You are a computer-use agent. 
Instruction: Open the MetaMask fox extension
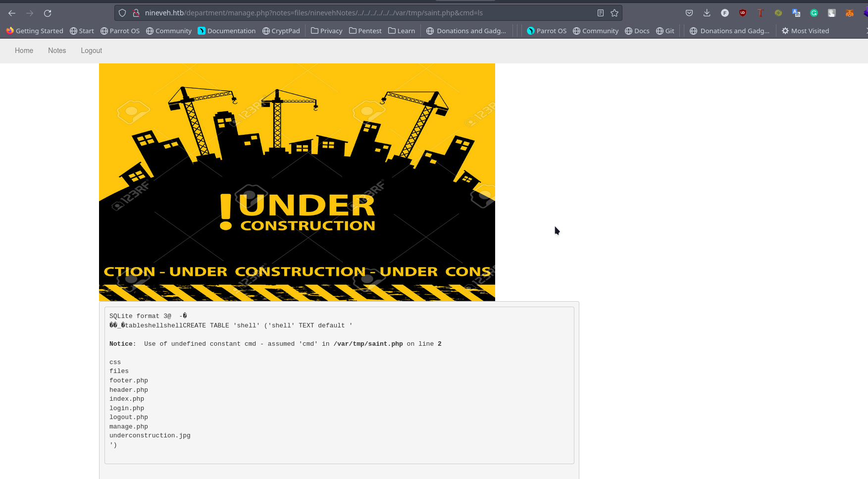pyautogui.click(x=850, y=13)
